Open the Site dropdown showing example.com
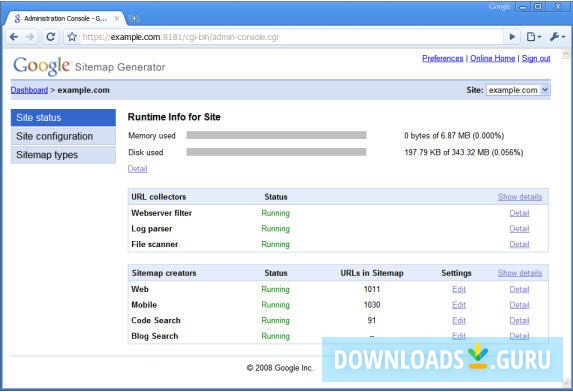The height and width of the screenshot is (392, 573). coord(517,90)
